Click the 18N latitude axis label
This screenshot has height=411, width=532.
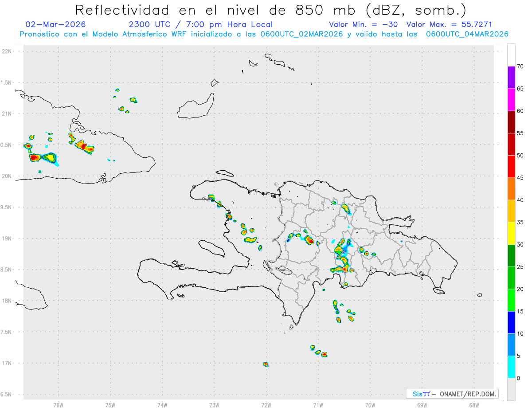(x=7, y=301)
